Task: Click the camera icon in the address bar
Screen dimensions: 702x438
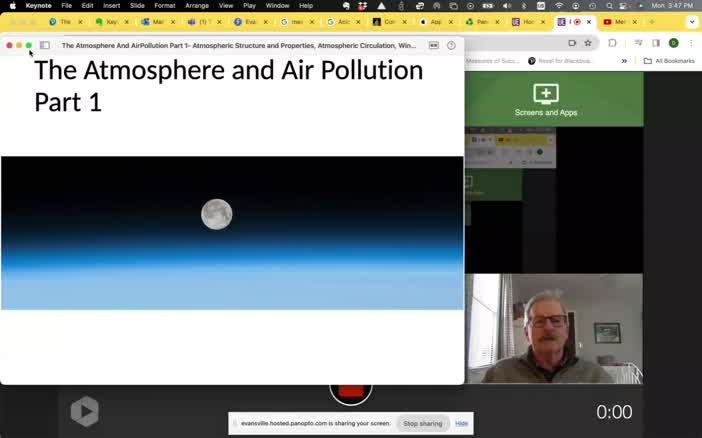Action: click(572, 43)
